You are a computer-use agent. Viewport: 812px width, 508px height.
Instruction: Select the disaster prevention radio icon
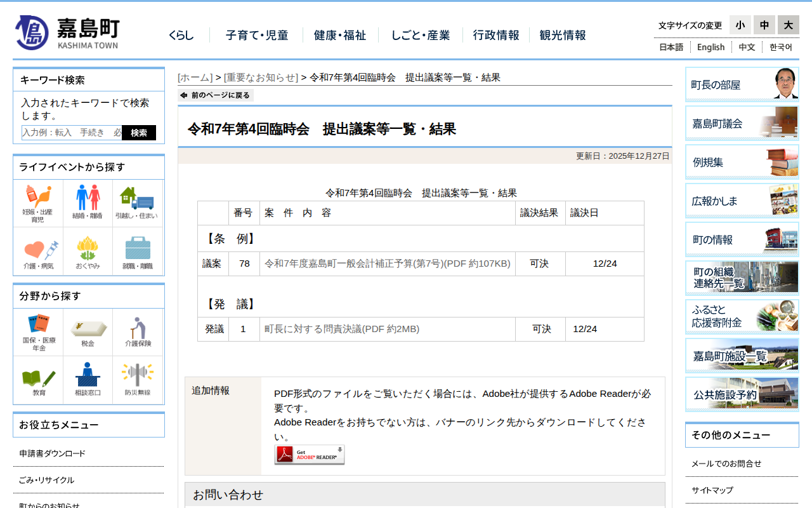[x=137, y=380]
